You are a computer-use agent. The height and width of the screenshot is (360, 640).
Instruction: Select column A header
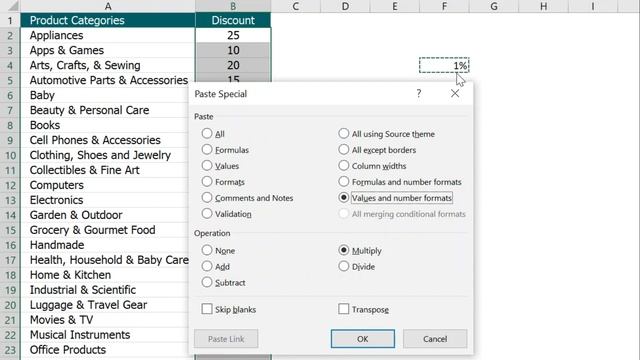(108, 6)
